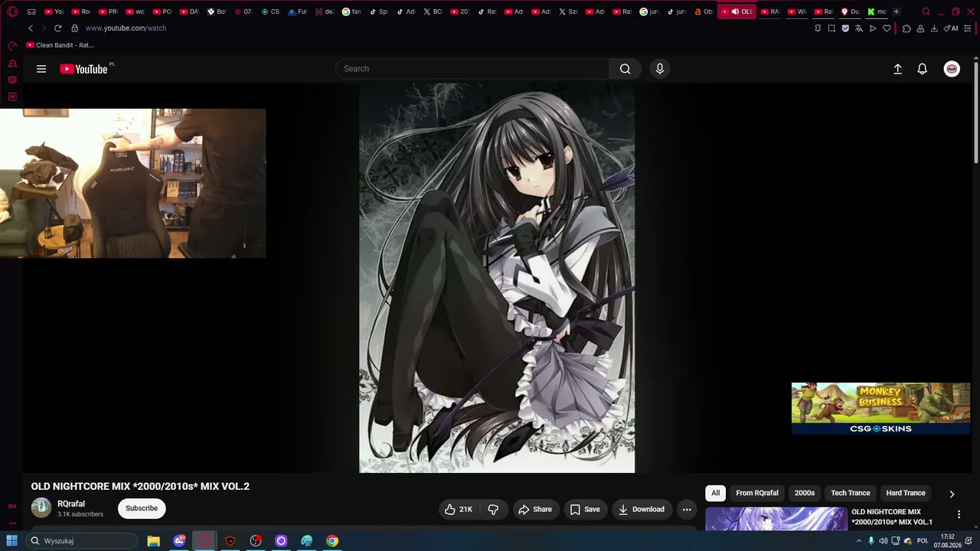
Task: Dislike the video with thumbs down
Action: point(494,510)
